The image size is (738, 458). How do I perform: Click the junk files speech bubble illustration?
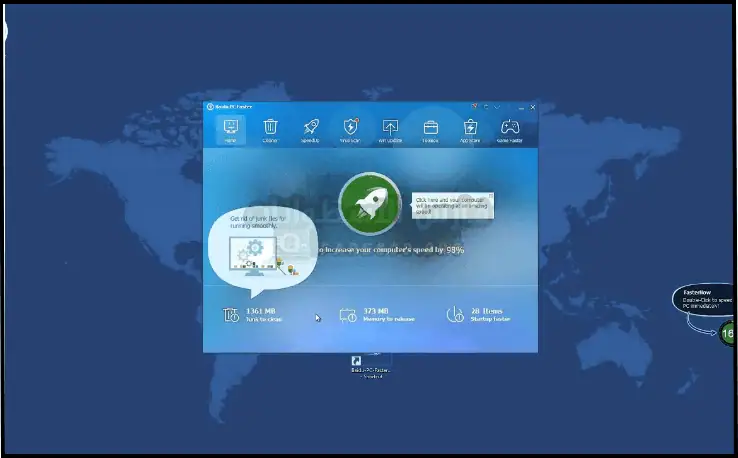point(261,250)
